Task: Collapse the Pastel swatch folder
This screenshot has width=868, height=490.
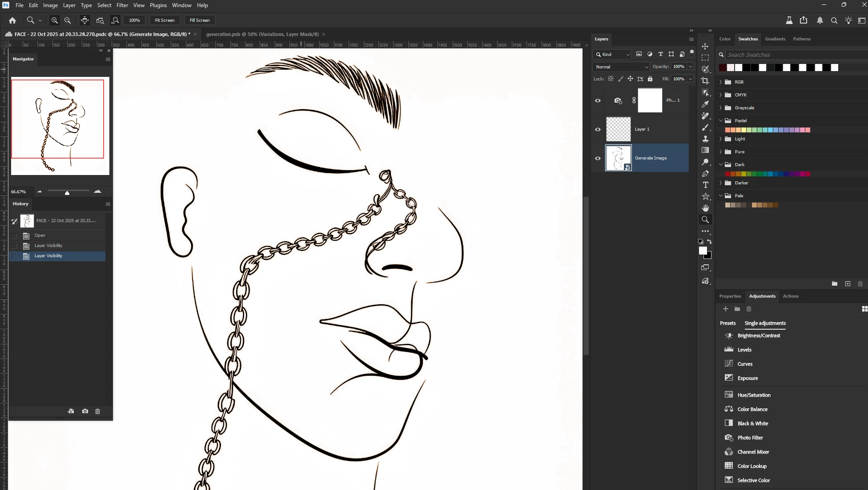Action: point(720,121)
